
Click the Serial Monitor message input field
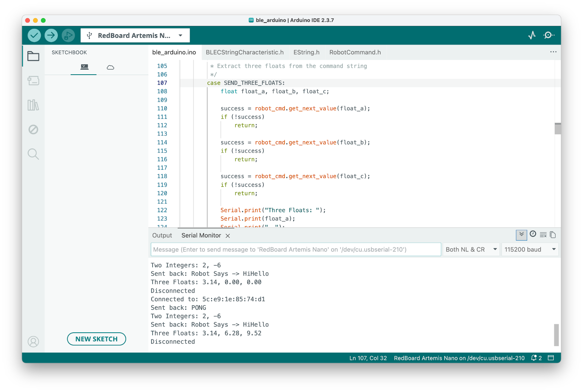[295, 249]
